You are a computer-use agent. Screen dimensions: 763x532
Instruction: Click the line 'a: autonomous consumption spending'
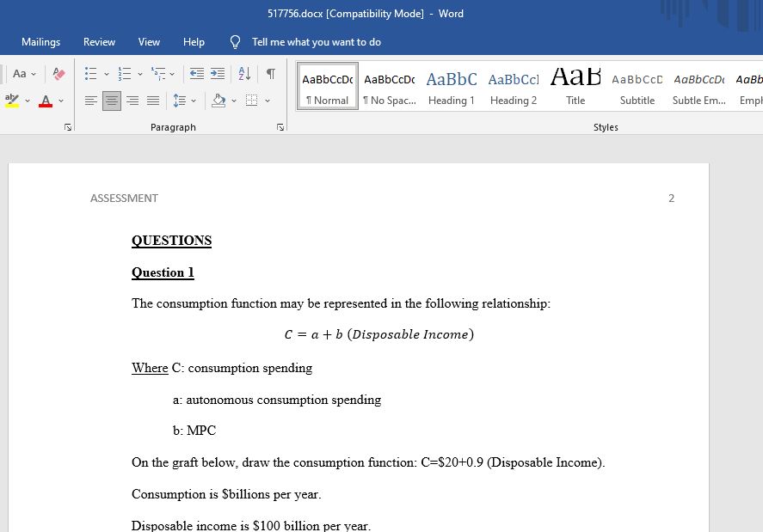coord(277,400)
